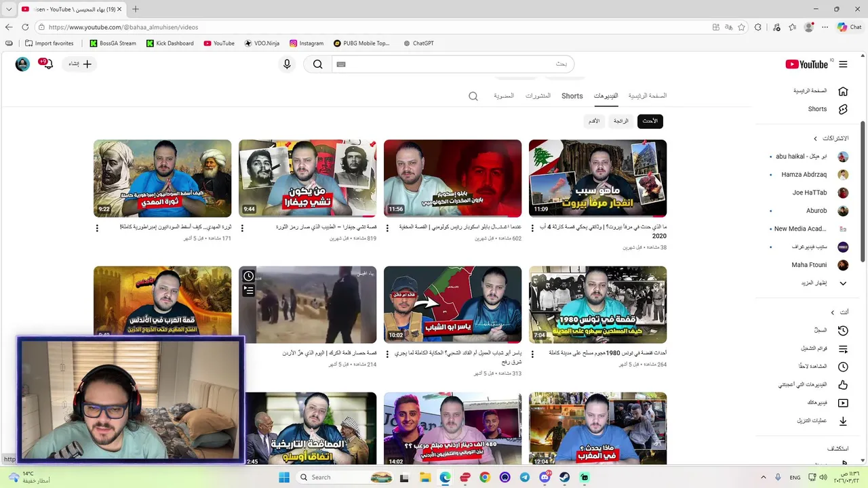This screenshot has height=488, width=868.
Task: Open the ChatGPT bookmark
Action: [418, 43]
